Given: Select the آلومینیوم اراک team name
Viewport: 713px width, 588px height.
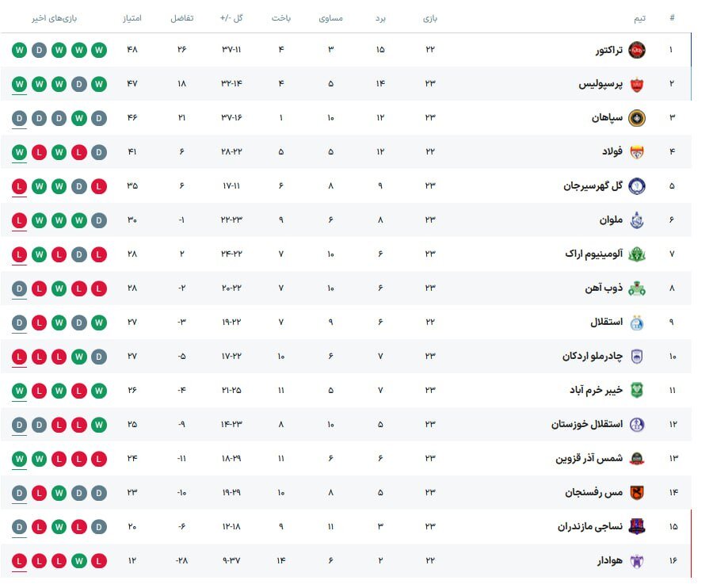Looking at the screenshot, I should (x=594, y=254).
